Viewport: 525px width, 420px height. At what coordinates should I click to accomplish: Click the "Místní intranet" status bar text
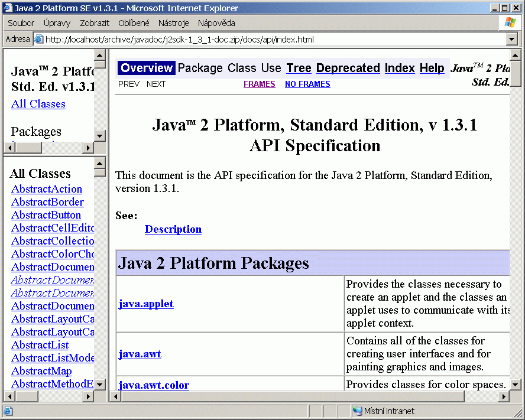389,411
